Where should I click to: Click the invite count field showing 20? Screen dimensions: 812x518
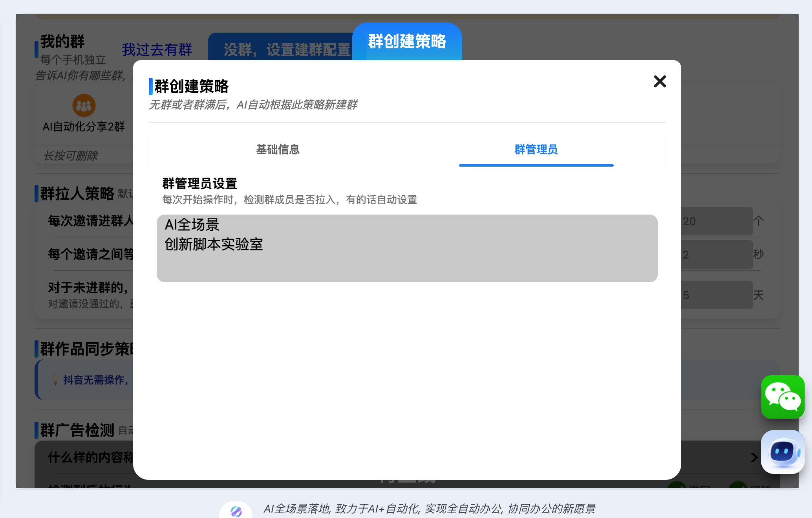tap(717, 221)
